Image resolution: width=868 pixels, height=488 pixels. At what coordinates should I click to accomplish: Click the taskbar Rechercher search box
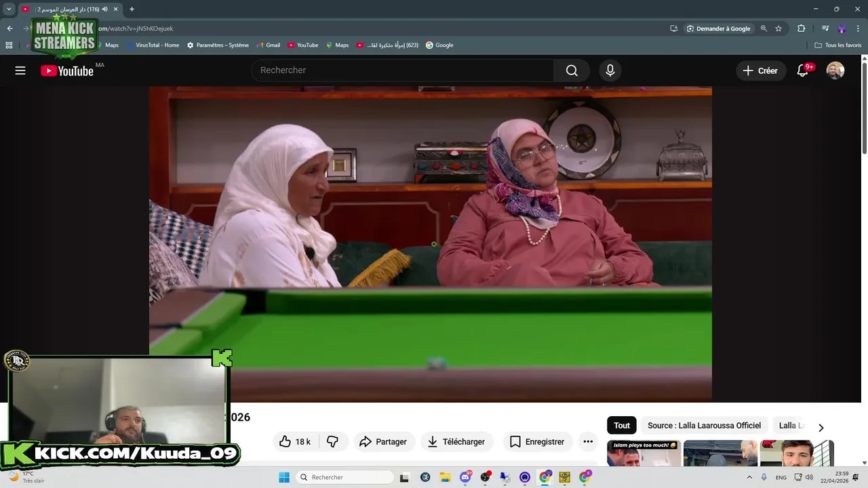[344, 477]
